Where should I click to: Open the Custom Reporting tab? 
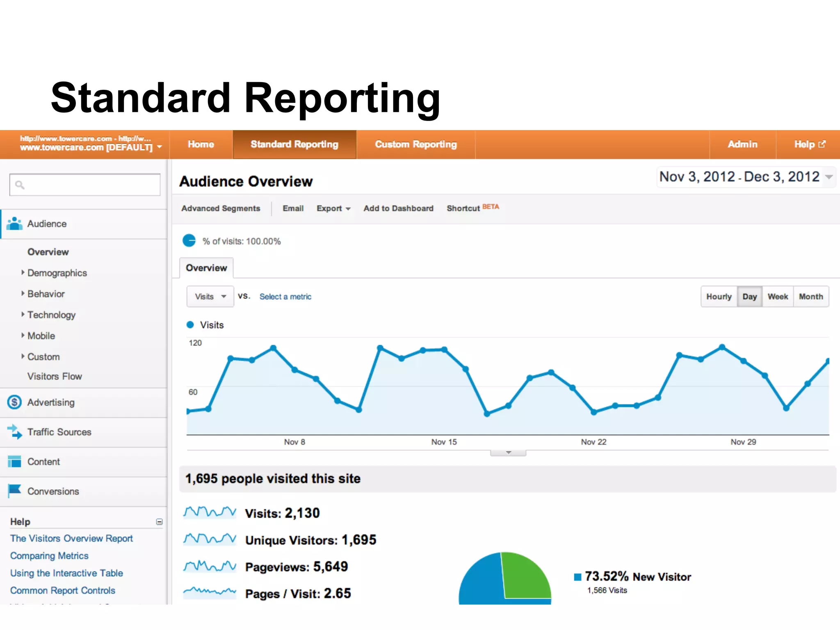[x=415, y=144]
